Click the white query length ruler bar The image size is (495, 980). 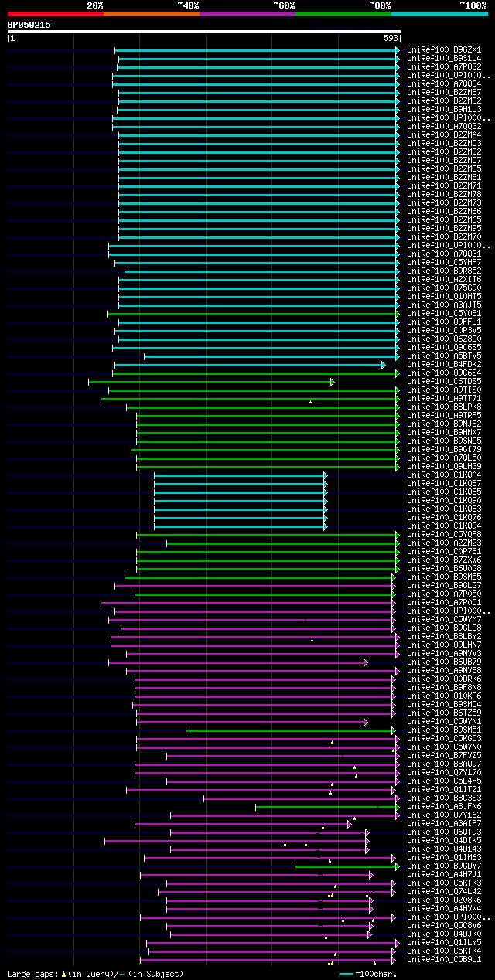[x=204, y=32]
